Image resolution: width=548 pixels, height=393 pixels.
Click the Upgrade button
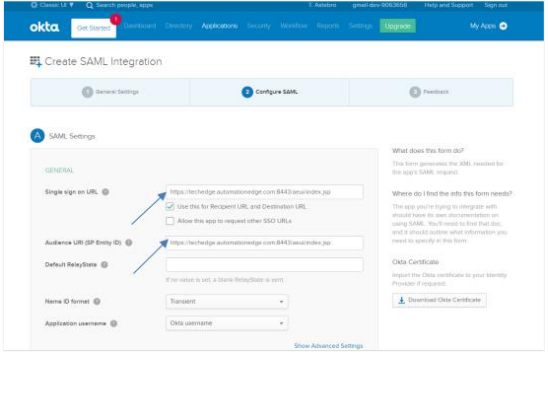pos(398,26)
